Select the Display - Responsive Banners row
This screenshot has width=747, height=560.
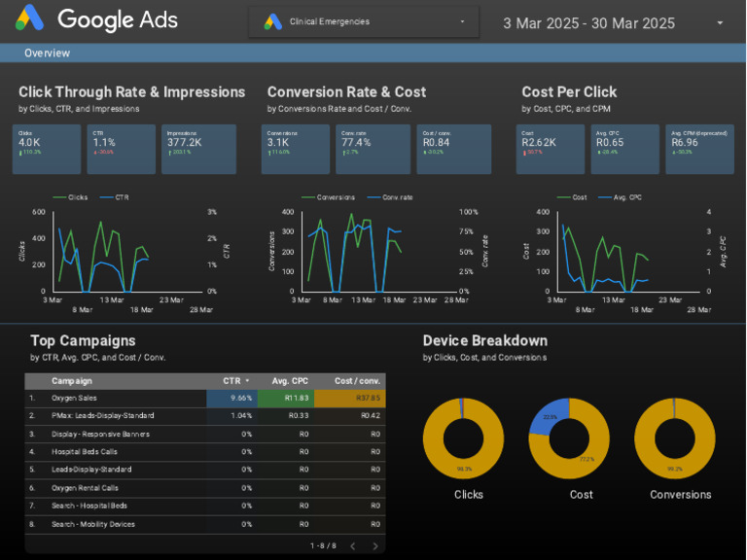[x=205, y=434]
